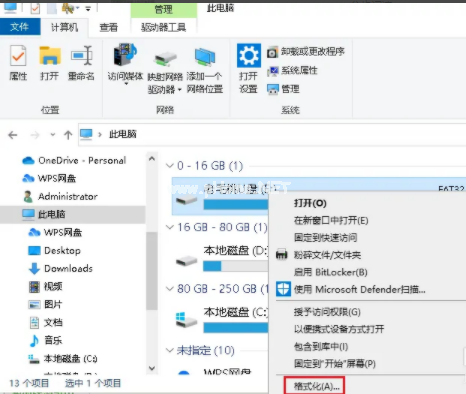466x394 pixels.
Task: Open the File (文件) ribbon tab
Action: pyautogui.click(x=20, y=27)
